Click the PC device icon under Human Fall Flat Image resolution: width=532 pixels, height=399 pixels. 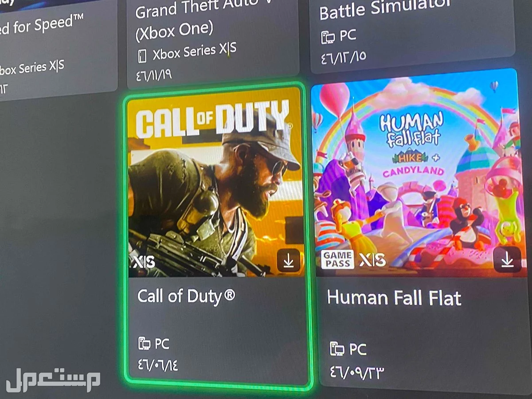(x=337, y=348)
